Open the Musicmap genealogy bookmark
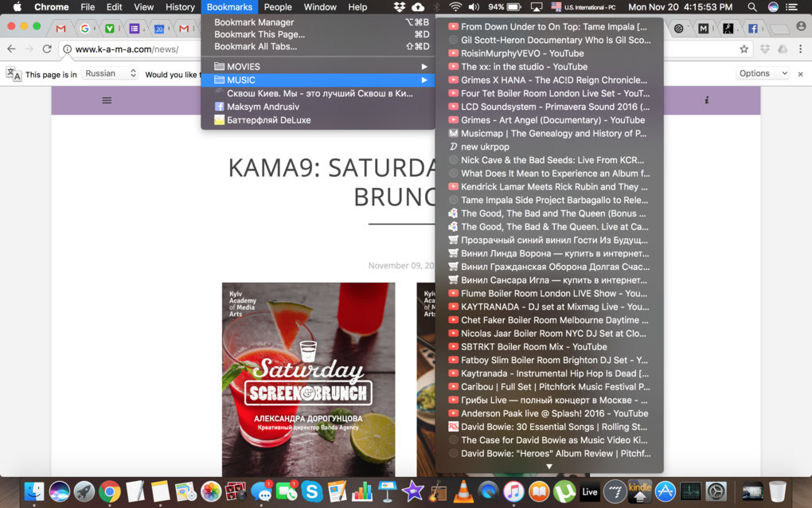 click(549, 133)
